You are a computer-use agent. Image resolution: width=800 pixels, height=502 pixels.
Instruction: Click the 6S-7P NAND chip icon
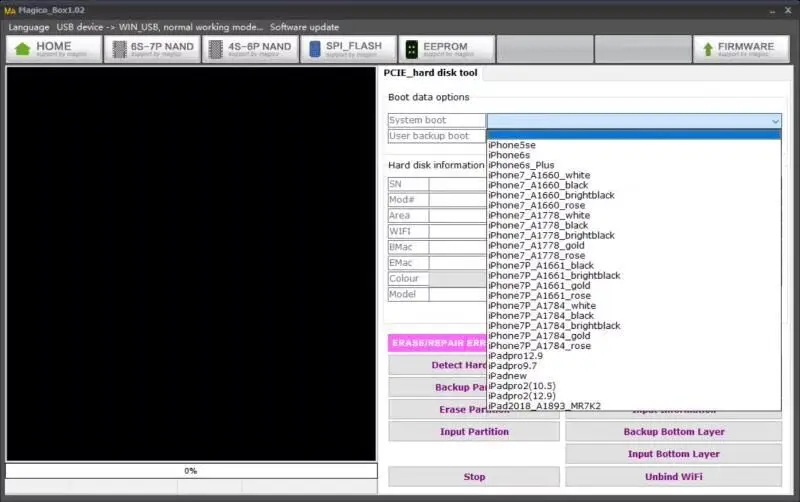coord(119,49)
